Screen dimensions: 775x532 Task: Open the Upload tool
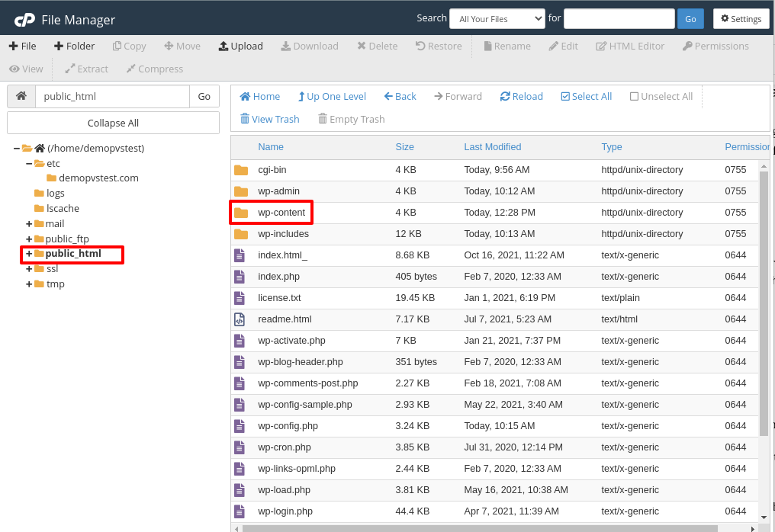pos(241,46)
